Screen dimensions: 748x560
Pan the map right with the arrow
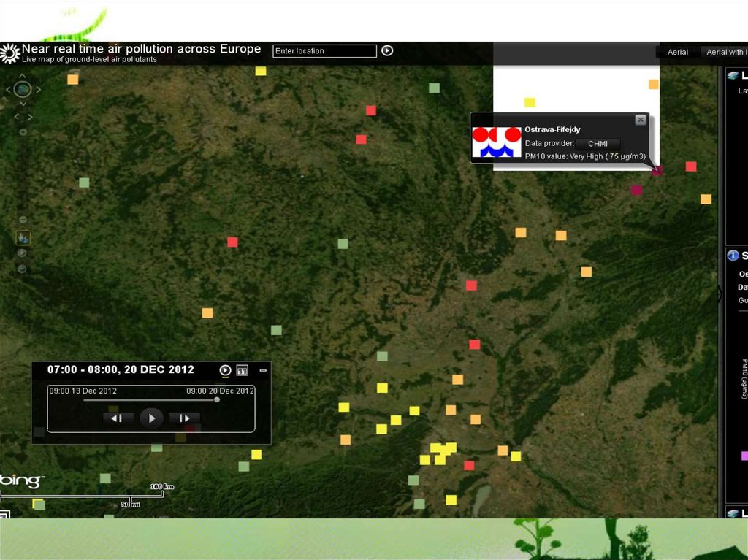coord(39,90)
